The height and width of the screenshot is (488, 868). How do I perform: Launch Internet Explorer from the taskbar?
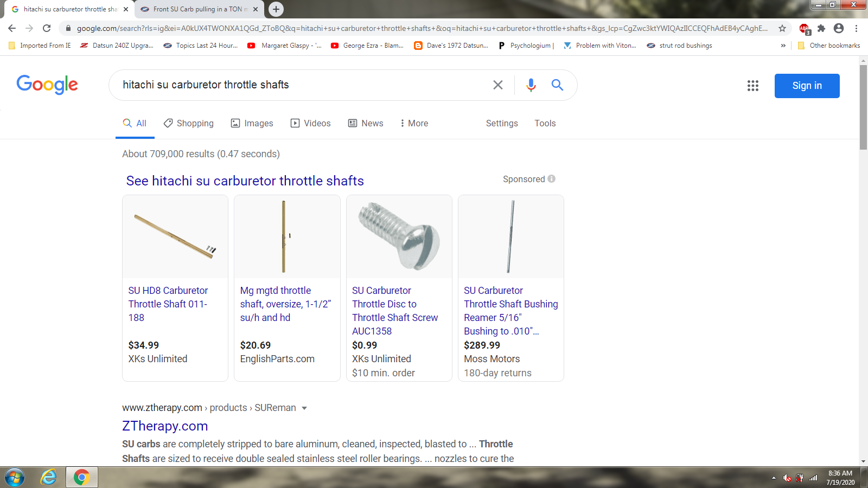click(x=48, y=477)
